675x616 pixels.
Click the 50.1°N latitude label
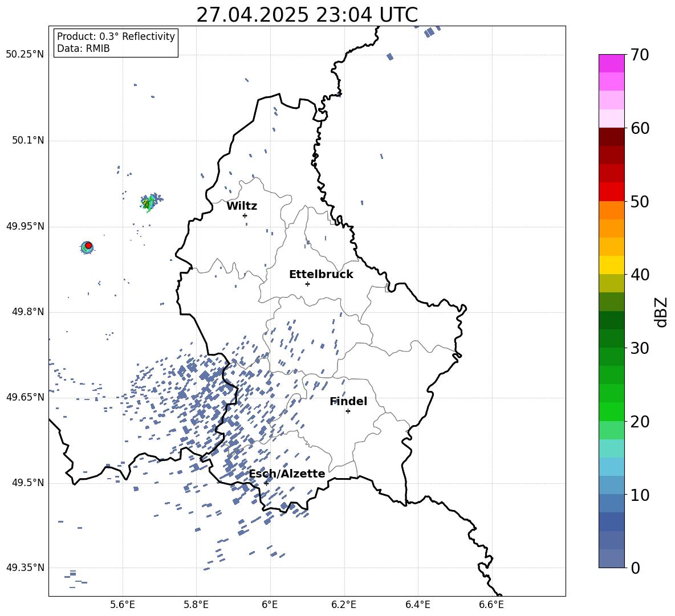click(x=28, y=140)
